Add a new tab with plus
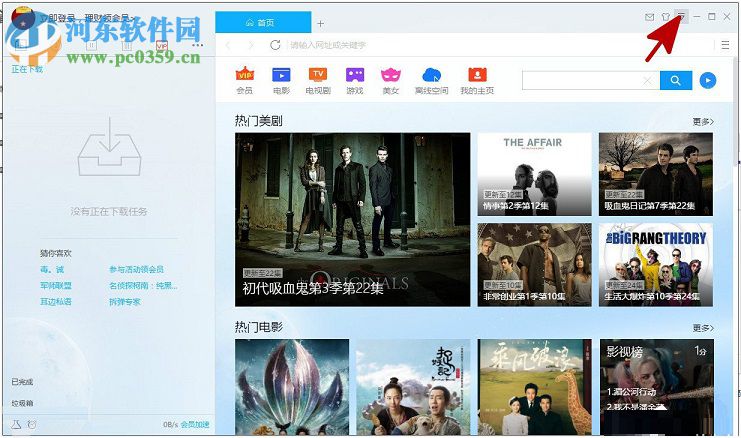 pyautogui.click(x=320, y=23)
